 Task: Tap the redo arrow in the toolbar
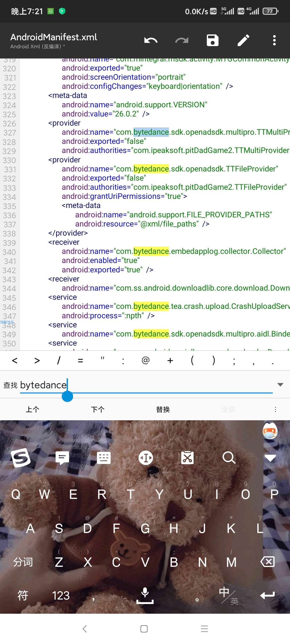pyautogui.click(x=182, y=40)
